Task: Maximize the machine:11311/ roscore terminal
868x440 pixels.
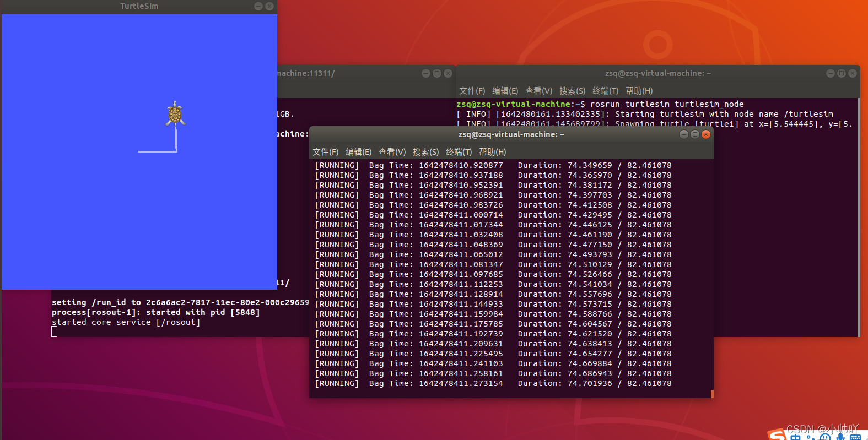Action: point(437,73)
